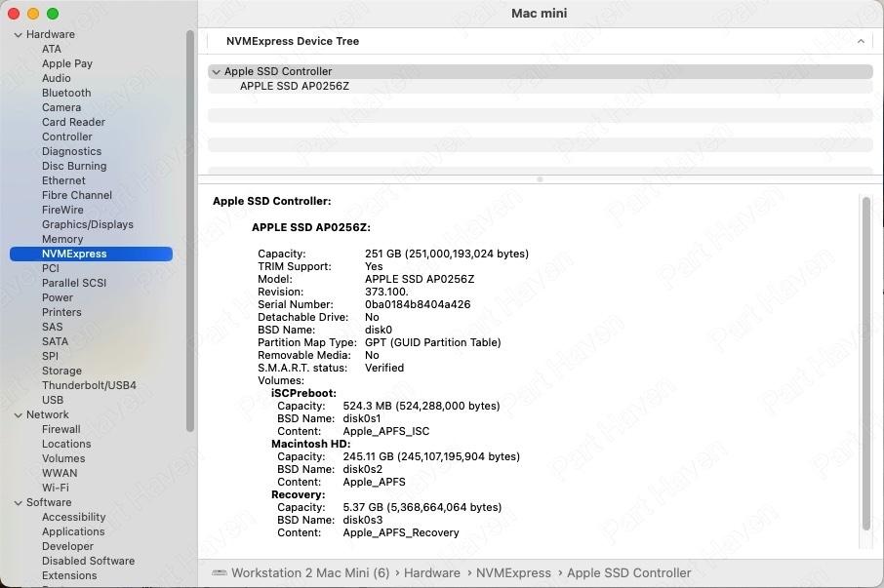Viewport: 884px width, 588px height.
Task: Click NVMExpress in the path bar
Action: (x=513, y=573)
